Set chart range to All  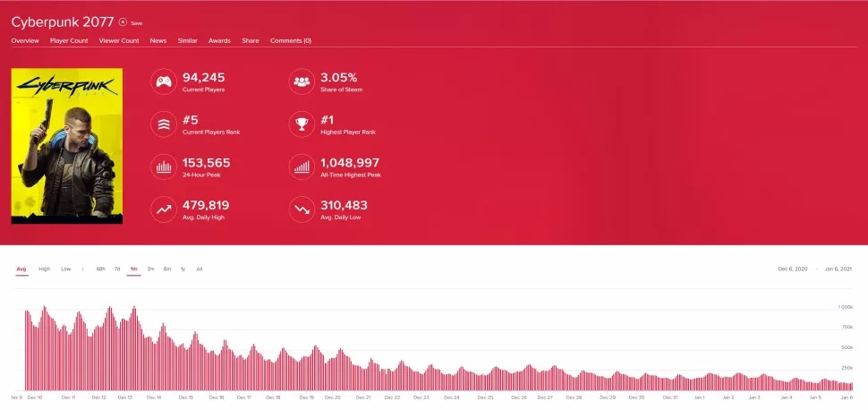coord(200,269)
